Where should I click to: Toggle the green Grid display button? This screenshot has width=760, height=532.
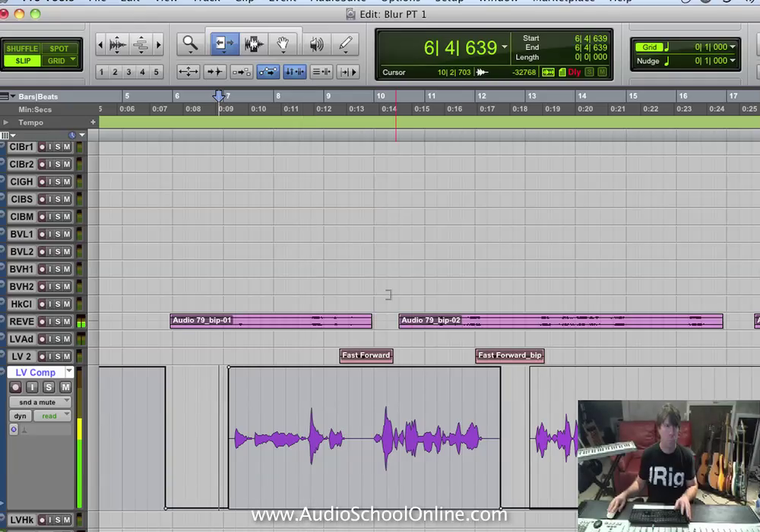[649, 47]
